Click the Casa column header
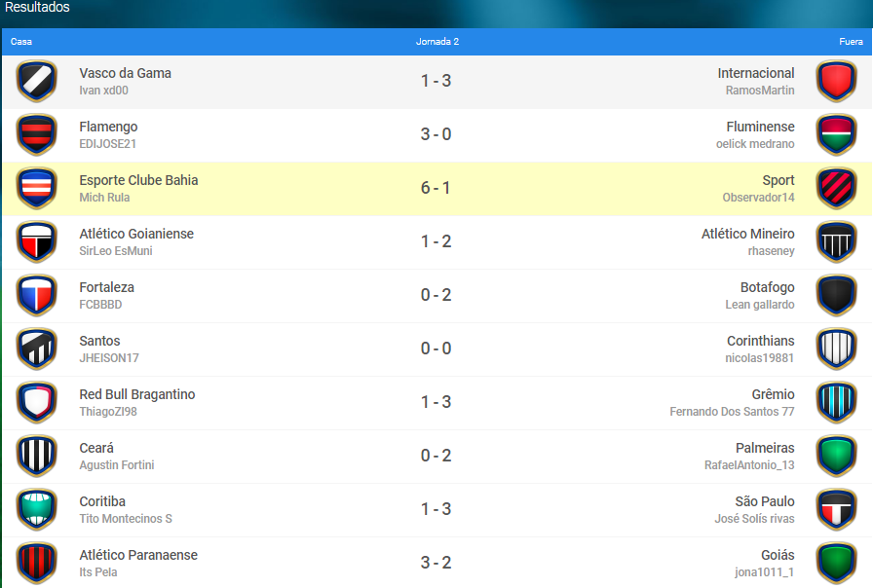This screenshot has height=588, width=873. (21, 42)
